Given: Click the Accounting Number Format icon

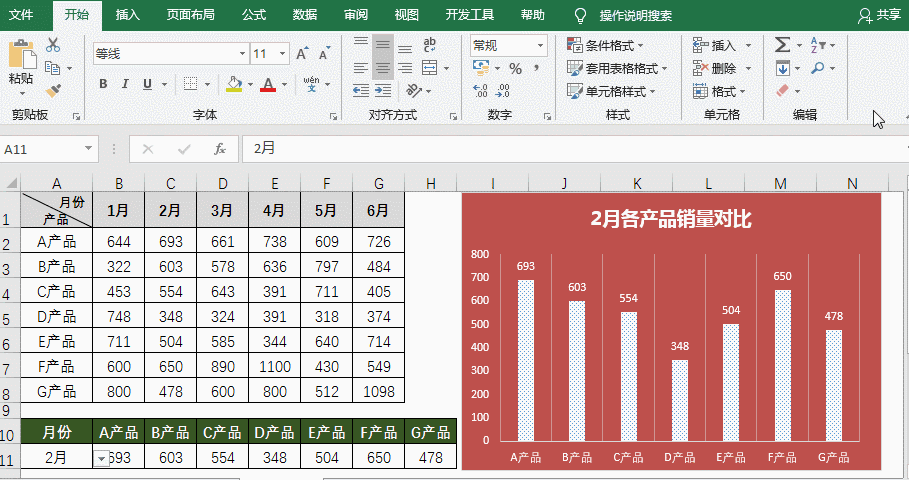Looking at the screenshot, I should (481, 68).
